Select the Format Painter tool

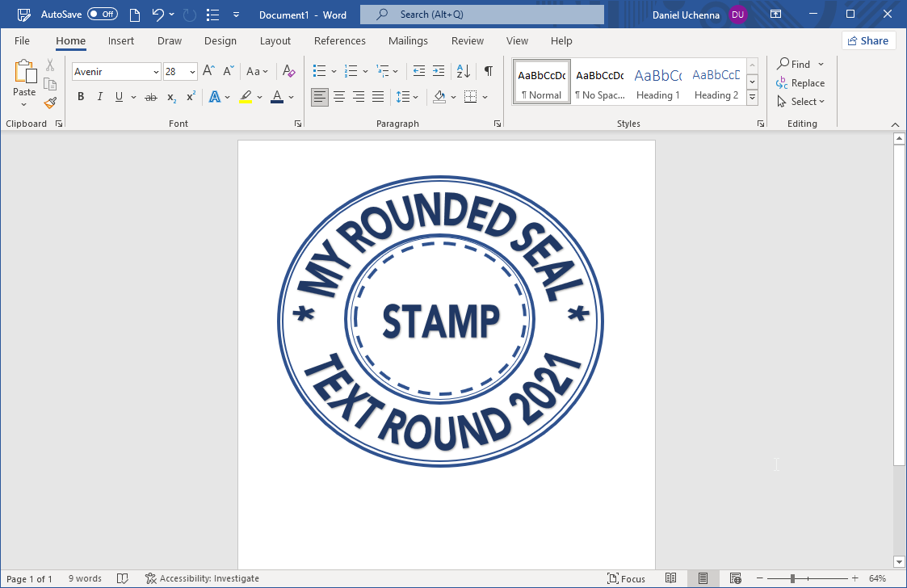49,103
